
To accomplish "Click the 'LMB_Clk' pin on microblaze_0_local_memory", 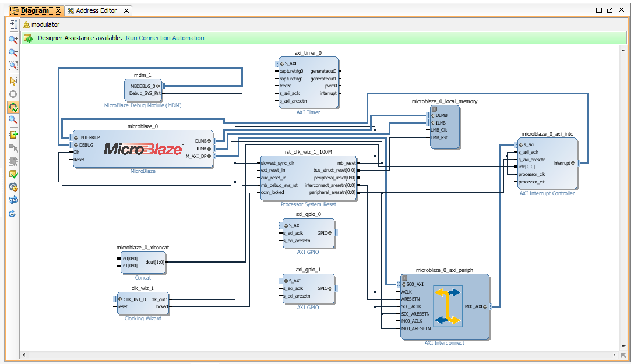I will pyautogui.click(x=439, y=130).
